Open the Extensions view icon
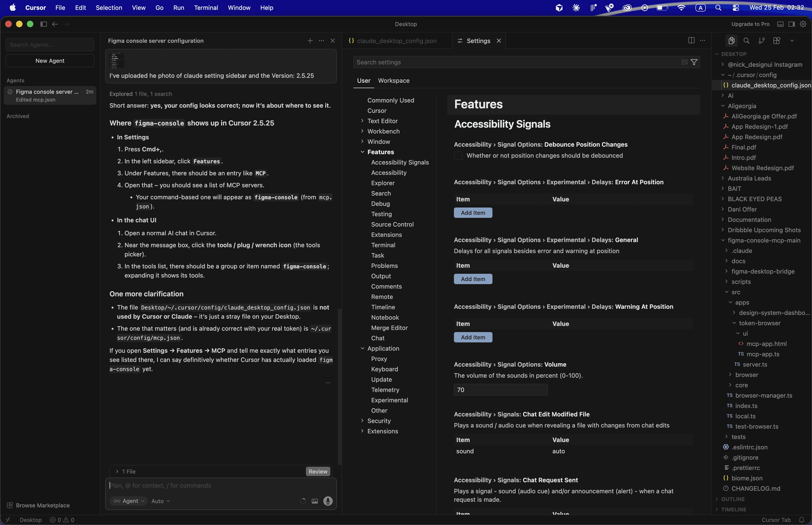Screen dimensions: 812x525 coord(777,41)
